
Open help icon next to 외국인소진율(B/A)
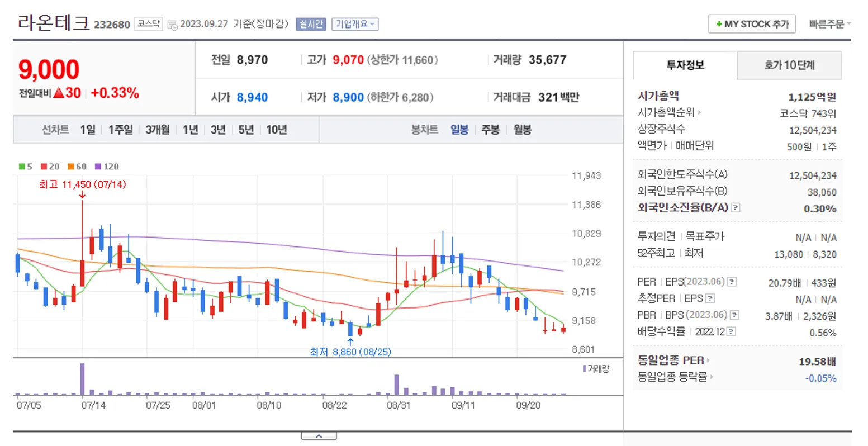click(736, 208)
